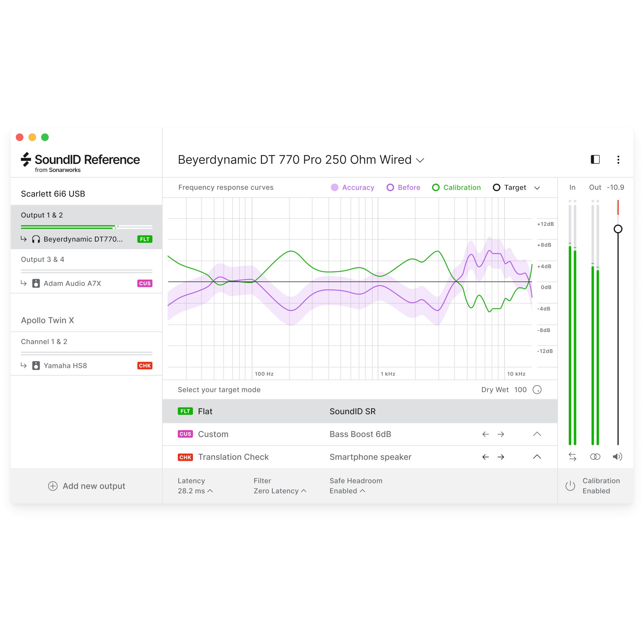Screen dimensions: 644x644
Task: Mute output with the speaker icon
Action: pos(617,457)
